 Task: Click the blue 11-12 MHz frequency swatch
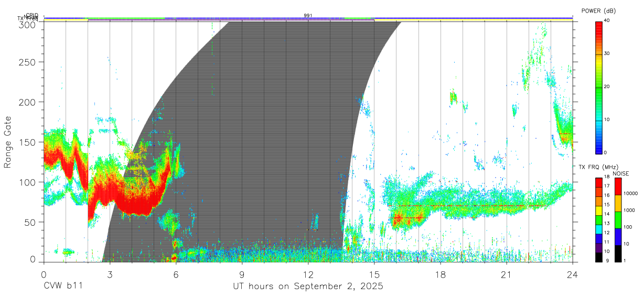pos(598,239)
